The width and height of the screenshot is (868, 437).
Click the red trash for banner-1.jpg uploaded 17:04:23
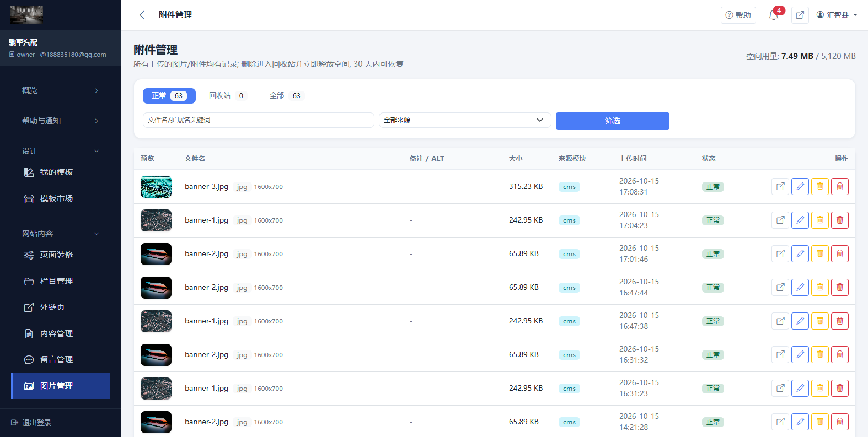840,220
